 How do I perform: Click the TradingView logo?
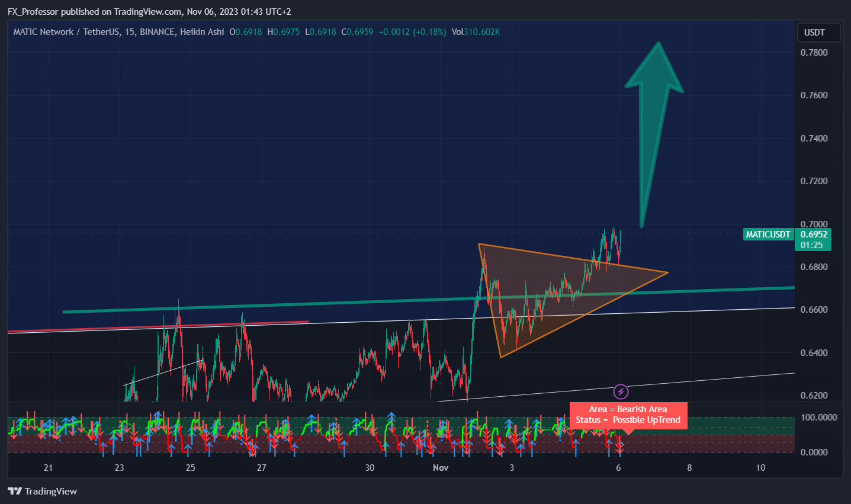tap(42, 491)
